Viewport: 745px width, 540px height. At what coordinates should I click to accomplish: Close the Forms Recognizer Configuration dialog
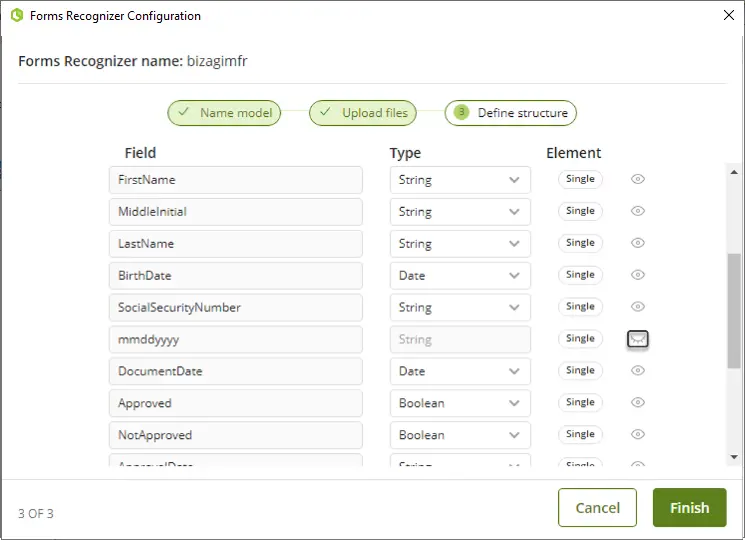point(728,15)
